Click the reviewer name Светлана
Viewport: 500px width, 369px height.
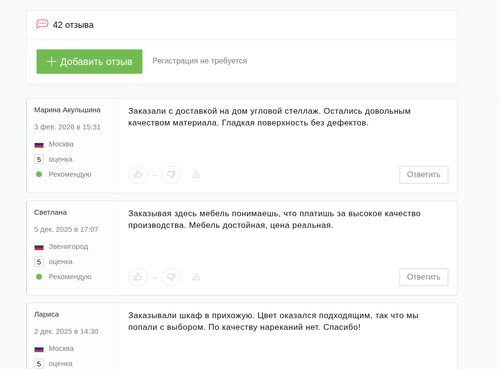coord(50,212)
